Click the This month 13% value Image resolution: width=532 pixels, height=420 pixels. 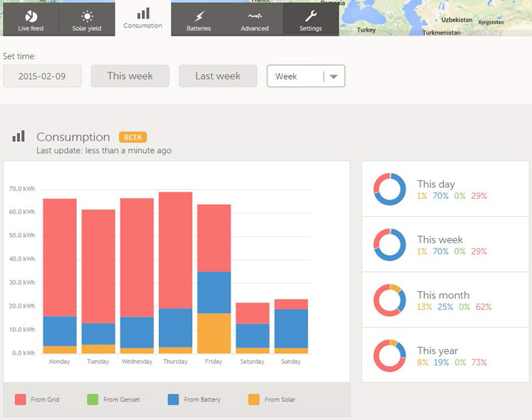click(424, 307)
